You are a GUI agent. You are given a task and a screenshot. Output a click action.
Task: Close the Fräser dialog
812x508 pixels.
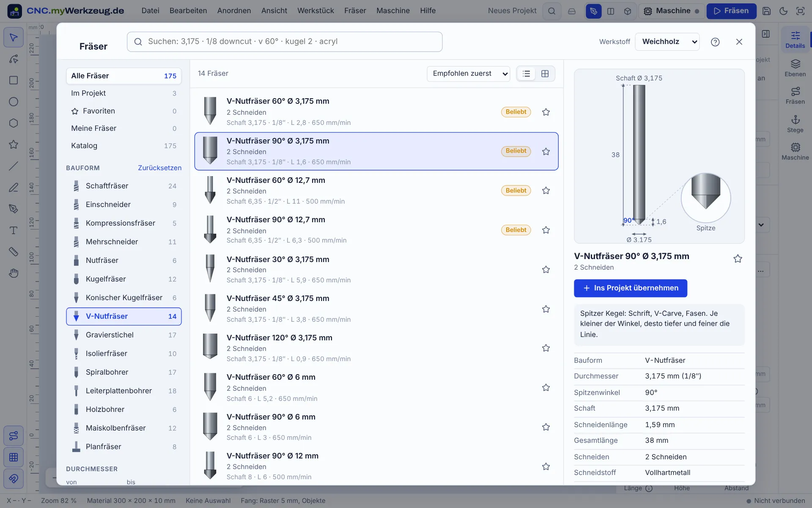click(x=739, y=42)
